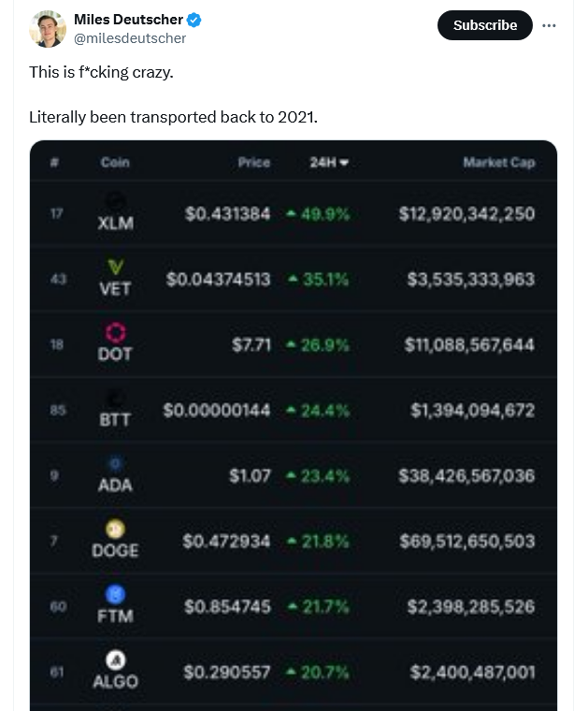Click the FTM coin logo
588x711 pixels.
[116, 595]
